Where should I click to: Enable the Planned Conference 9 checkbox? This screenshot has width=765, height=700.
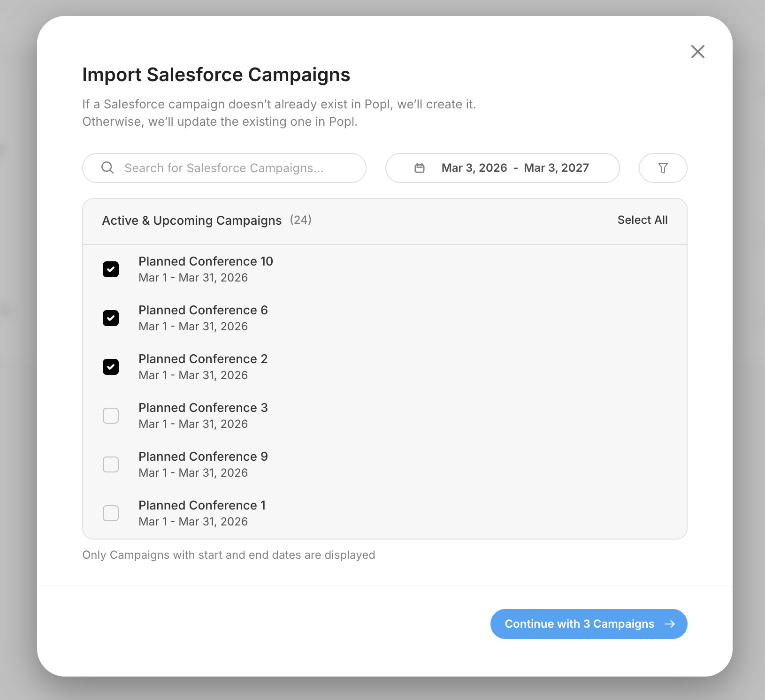[111, 464]
